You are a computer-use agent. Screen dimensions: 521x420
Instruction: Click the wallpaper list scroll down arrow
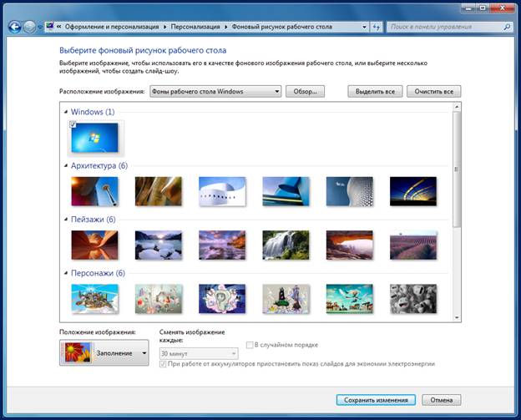(457, 317)
